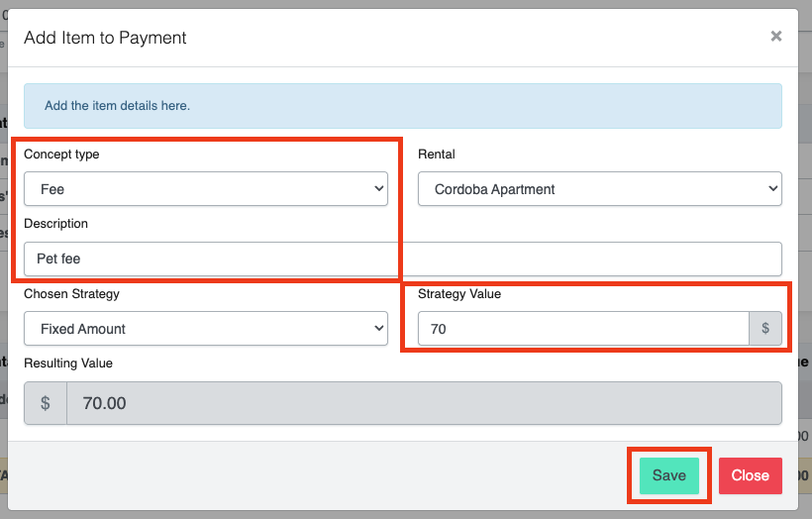Click the dollar sign beside Strategy Value
Image resolution: width=812 pixels, height=519 pixels.
pyautogui.click(x=764, y=329)
